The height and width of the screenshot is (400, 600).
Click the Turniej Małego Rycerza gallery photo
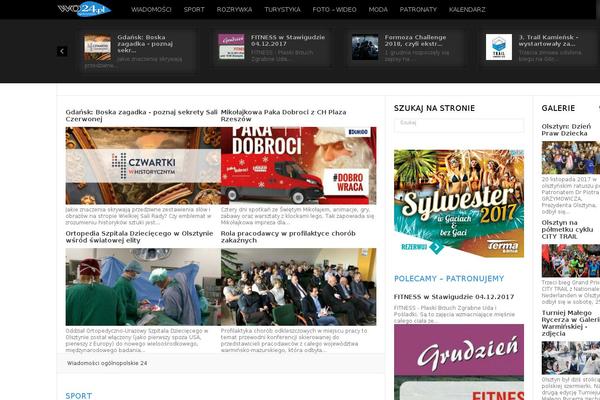point(571,358)
